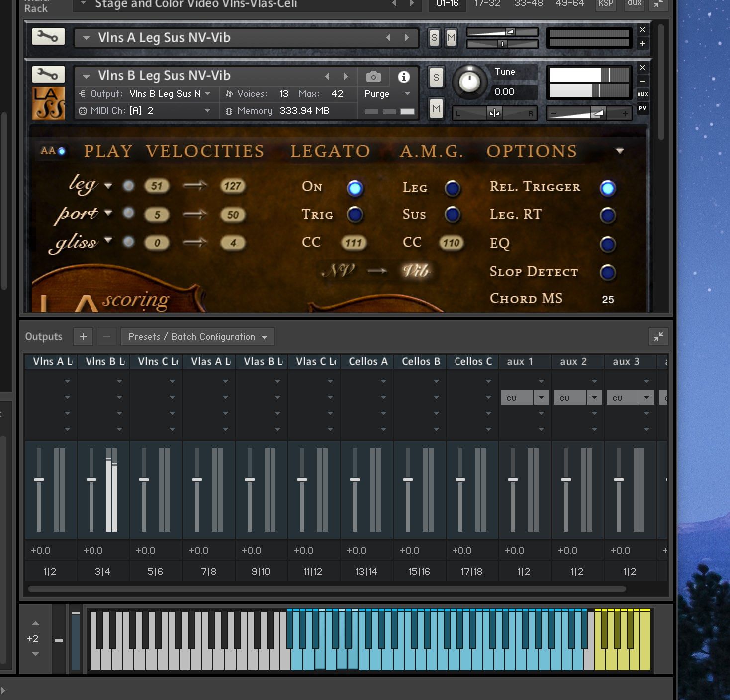Screen dimensions: 730x700
Task: Toggle REL. TRIGGER option
Action: tap(607, 188)
